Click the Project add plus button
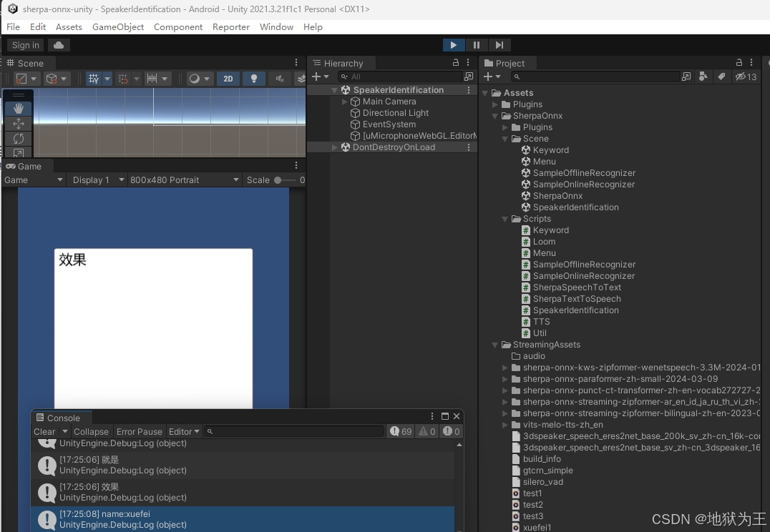This screenshot has height=532, width=770. click(492, 77)
